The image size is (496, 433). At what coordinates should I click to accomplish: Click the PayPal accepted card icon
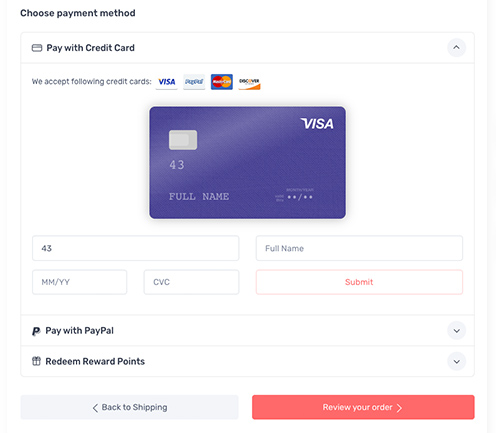click(x=194, y=82)
